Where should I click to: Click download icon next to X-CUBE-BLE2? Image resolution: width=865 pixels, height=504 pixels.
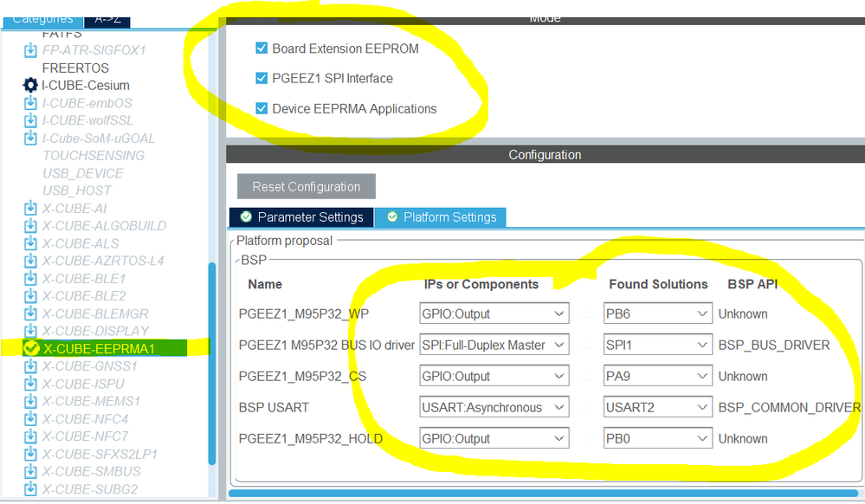30,296
